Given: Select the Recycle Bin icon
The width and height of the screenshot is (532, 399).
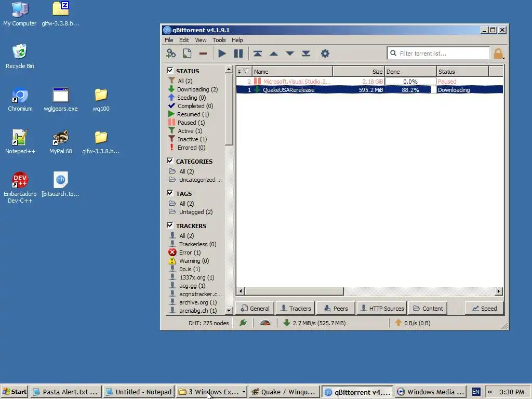Looking at the screenshot, I should (20, 56).
